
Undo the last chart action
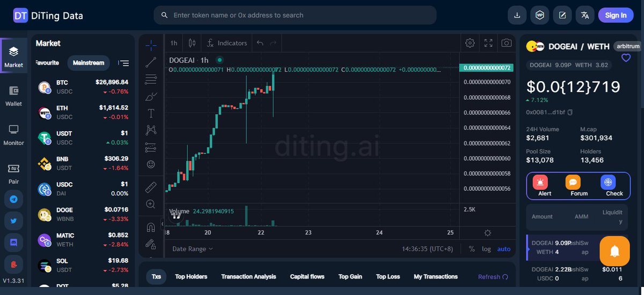[x=260, y=43]
